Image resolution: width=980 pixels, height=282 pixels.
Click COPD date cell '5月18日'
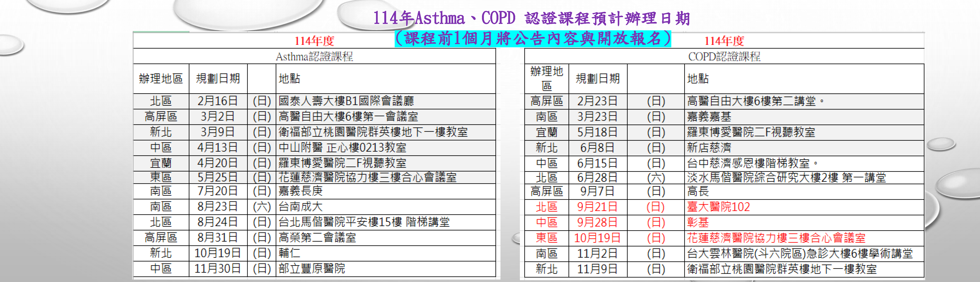(597, 132)
